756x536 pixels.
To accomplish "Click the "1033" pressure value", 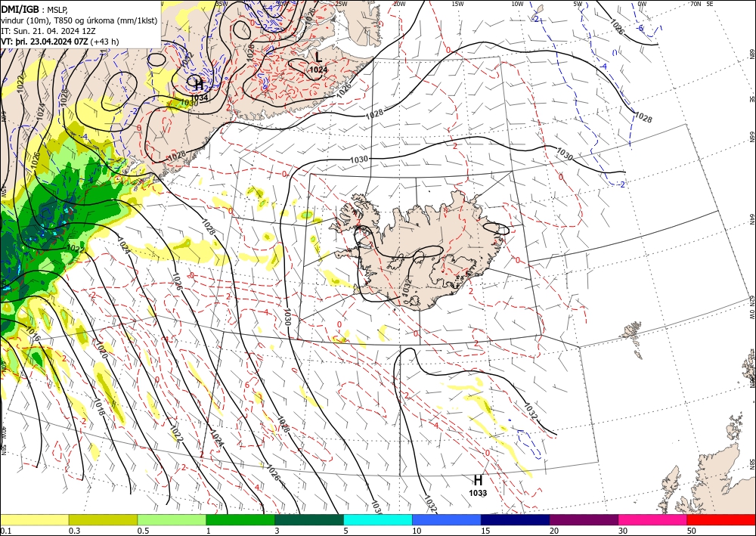I will (478, 493).
